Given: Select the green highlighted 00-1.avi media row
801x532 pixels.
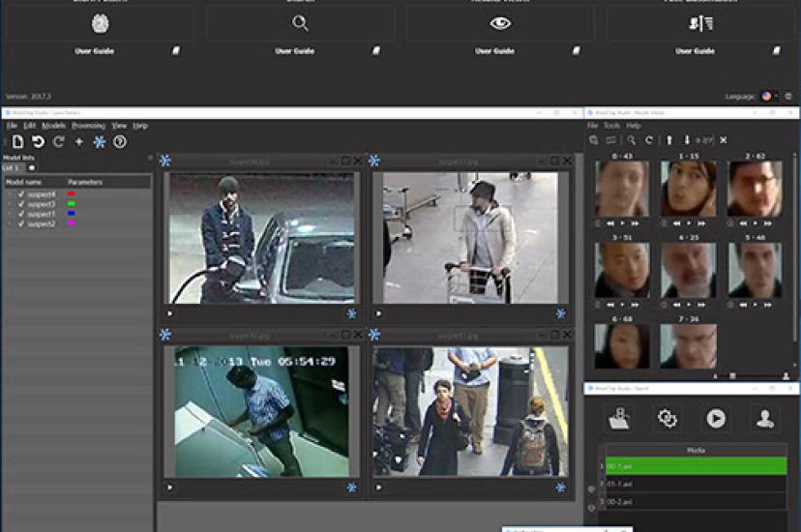Looking at the screenshot, I should 696,466.
